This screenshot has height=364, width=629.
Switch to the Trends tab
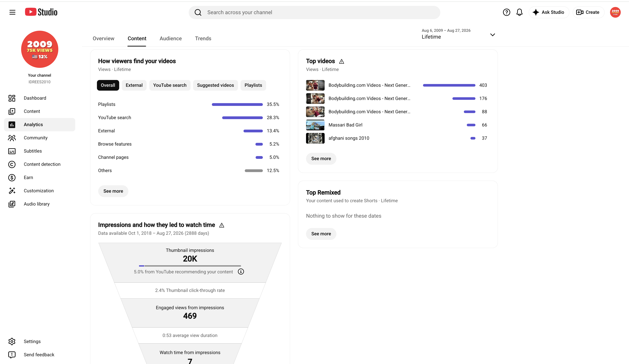click(x=203, y=38)
